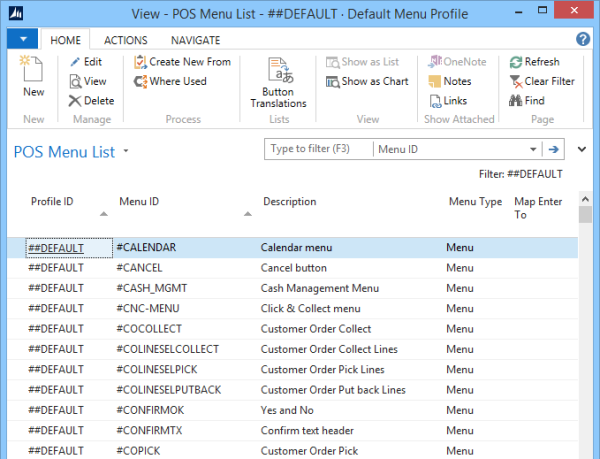This screenshot has width=600, height=459.
Task: Click the filter go arrow button
Action: 553,149
